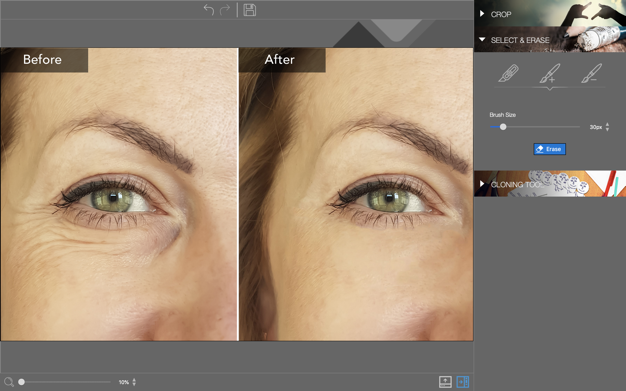Click the zoom level slider handle
This screenshot has height=391, width=626.
[x=22, y=382]
